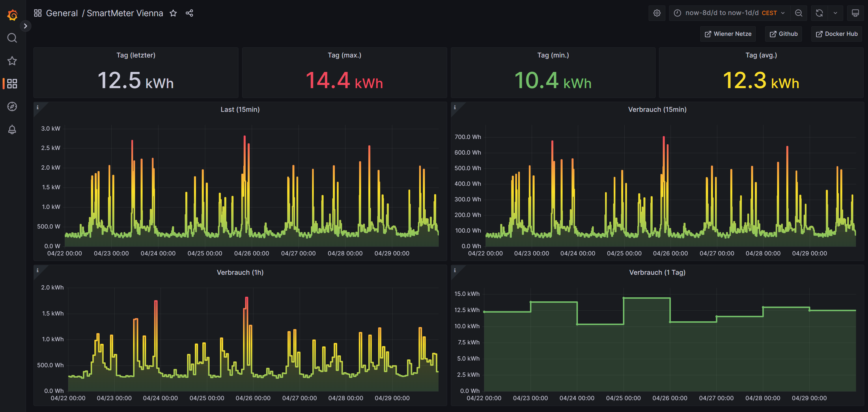Open the Verbrauch (1h) panel title menu
The image size is (868, 412).
240,272
